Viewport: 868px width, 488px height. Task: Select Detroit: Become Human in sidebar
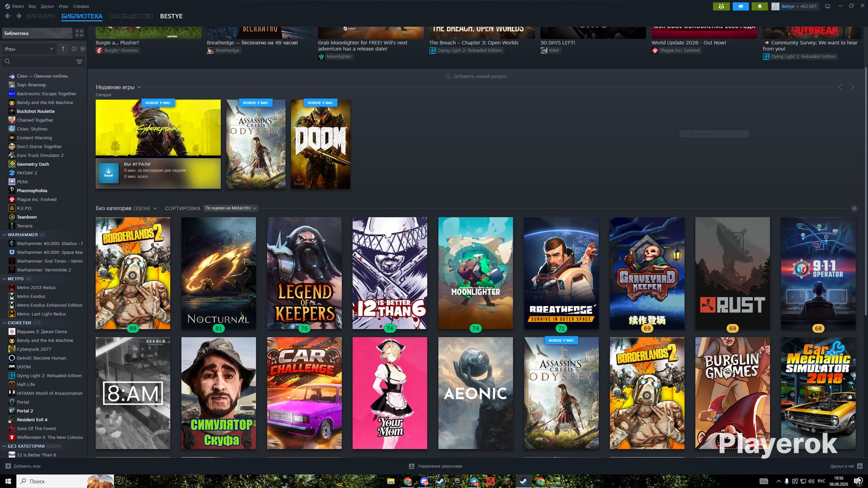[x=41, y=358]
